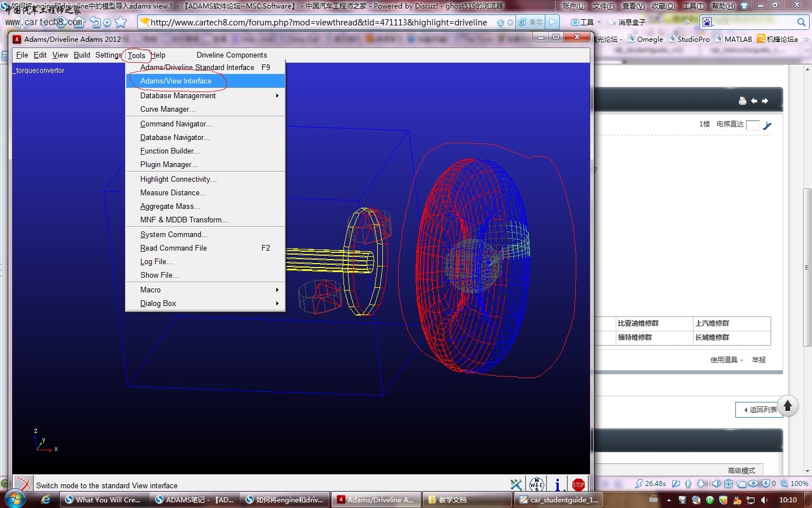The image size is (812, 508).
Task: Open Database Navigator
Action: pos(205,138)
